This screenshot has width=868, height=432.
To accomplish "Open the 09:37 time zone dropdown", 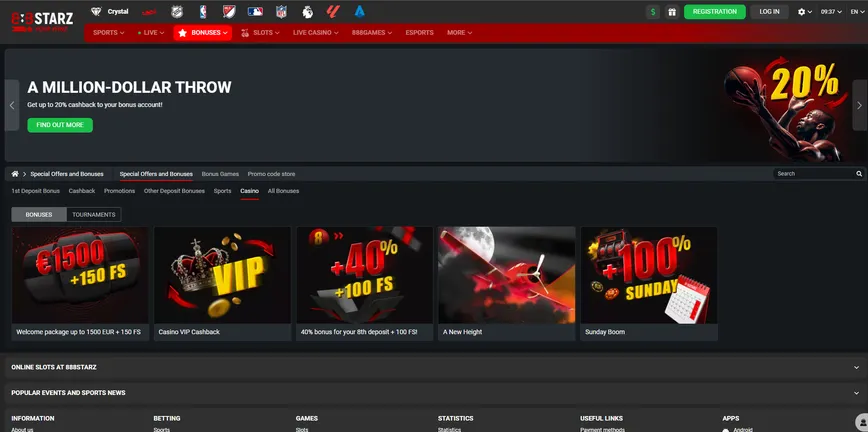I will click(x=831, y=12).
